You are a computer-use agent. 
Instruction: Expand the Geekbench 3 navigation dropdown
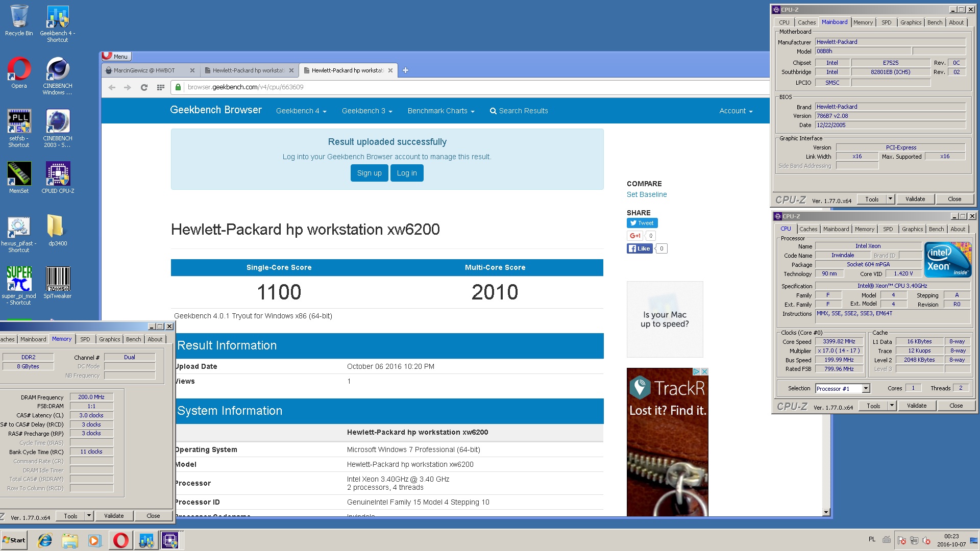pos(367,111)
